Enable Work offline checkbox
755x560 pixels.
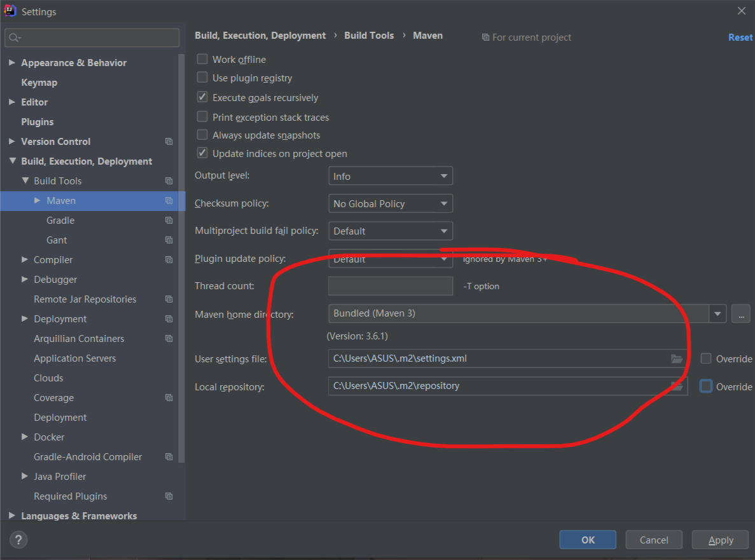(202, 59)
